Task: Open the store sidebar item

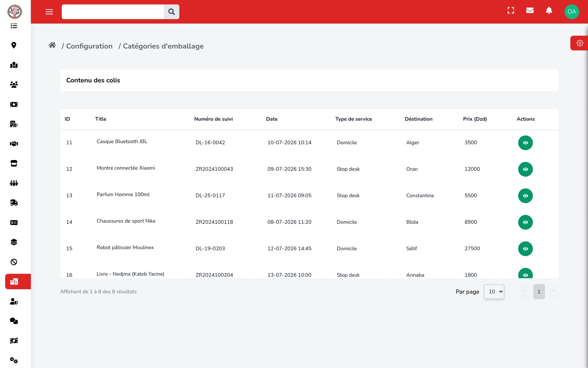Action: point(14,163)
